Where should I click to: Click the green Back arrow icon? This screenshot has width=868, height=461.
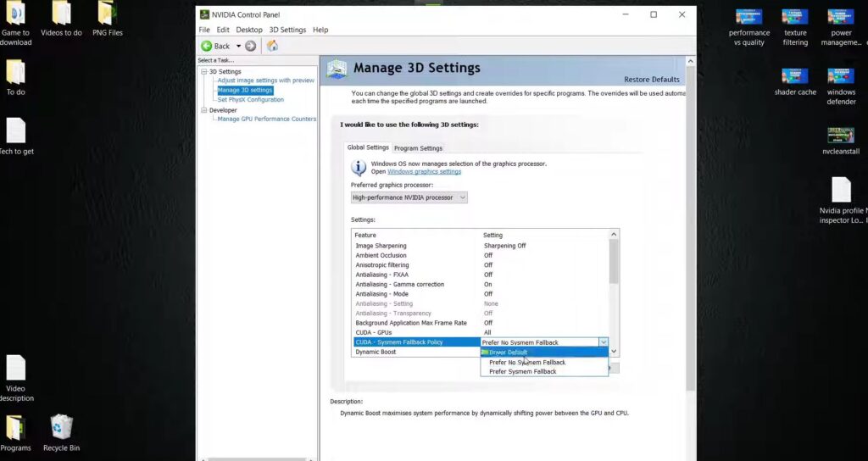[x=207, y=46]
